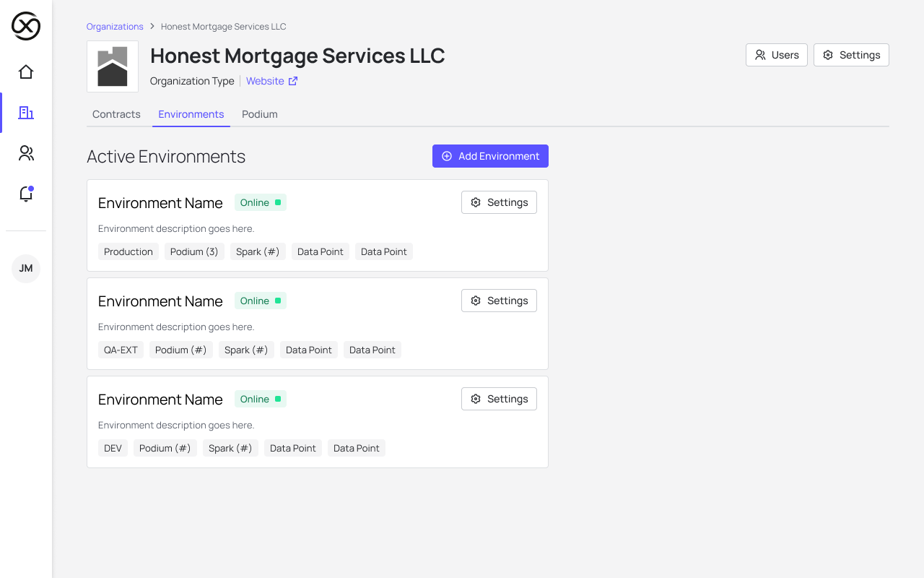Click the Organizations breadcrumb link
924x578 pixels.
pos(115,27)
